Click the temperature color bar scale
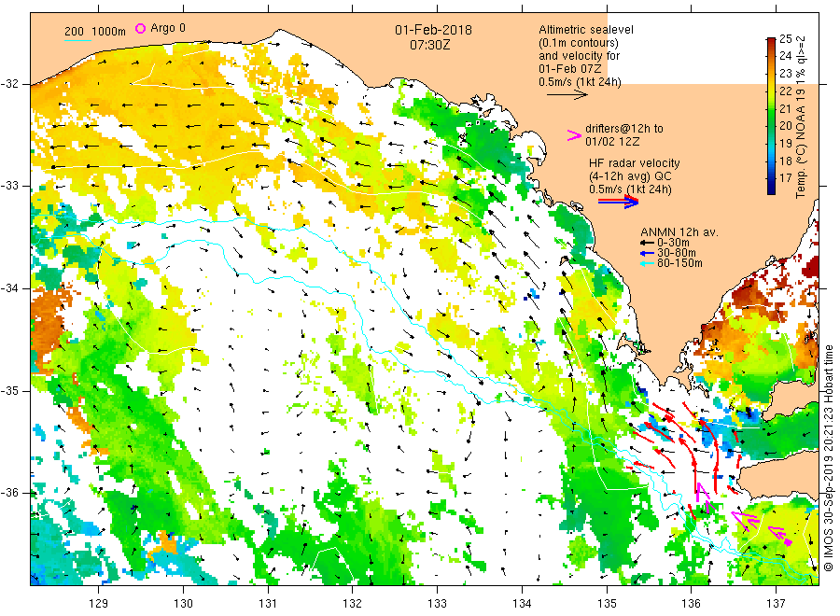This screenshot has width=840, height=616. tap(771, 116)
